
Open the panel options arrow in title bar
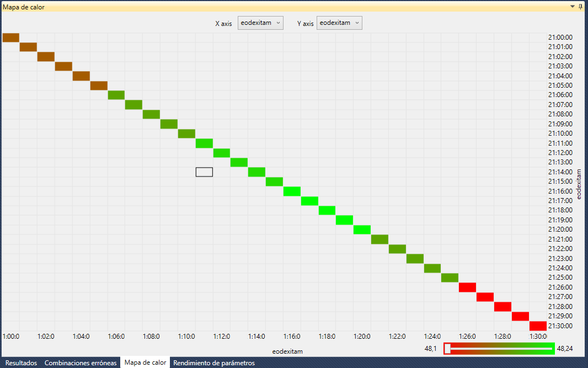(573, 7)
